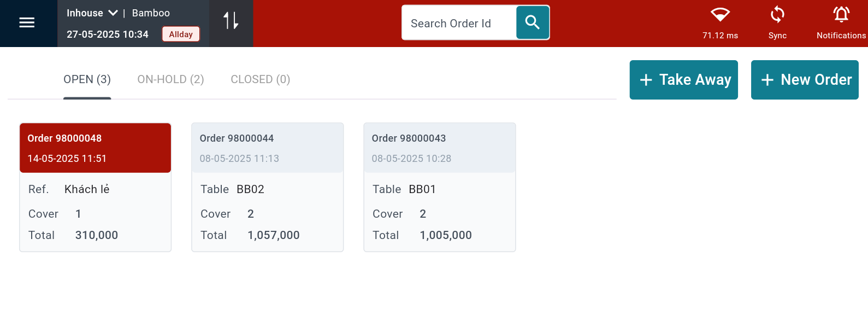
Task: Click the plus icon on New Order
Action: 767,80
